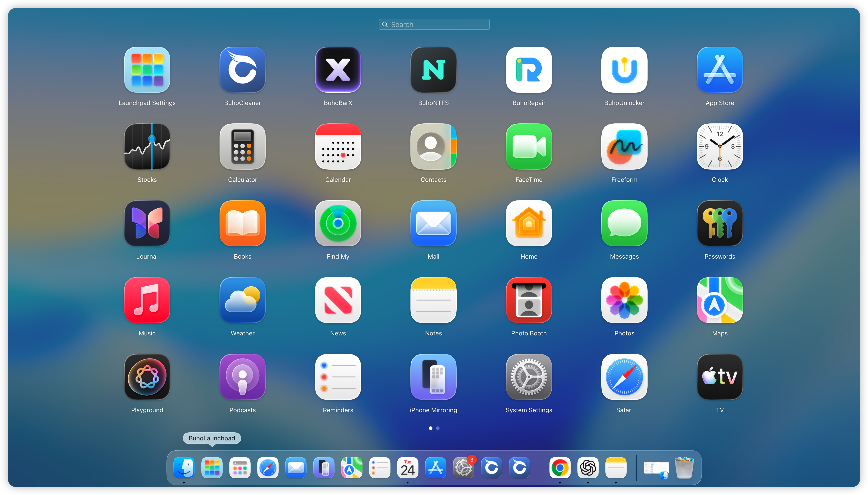Open the BuhoBarX app

pos(338,70)
